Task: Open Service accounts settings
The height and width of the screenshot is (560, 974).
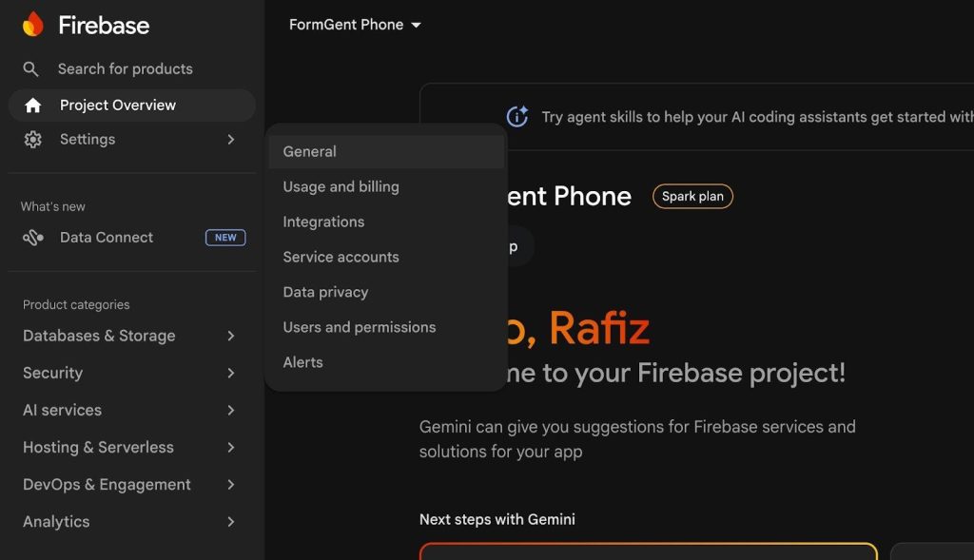Action: click(386, 257)
